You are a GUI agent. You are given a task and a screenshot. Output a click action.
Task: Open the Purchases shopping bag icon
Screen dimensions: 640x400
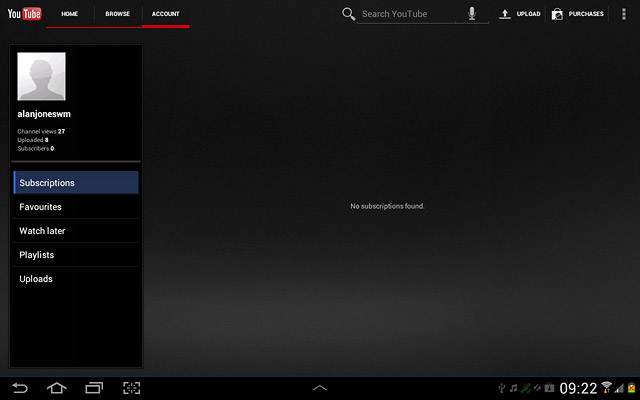pyautogui.click(x=557, y=14)
